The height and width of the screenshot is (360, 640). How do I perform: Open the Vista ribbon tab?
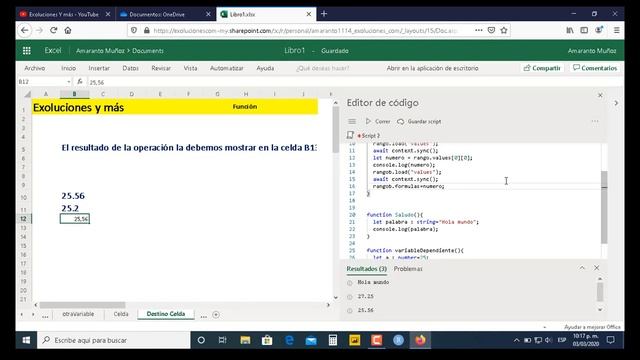pyautogui.click(x=190, y=68)
